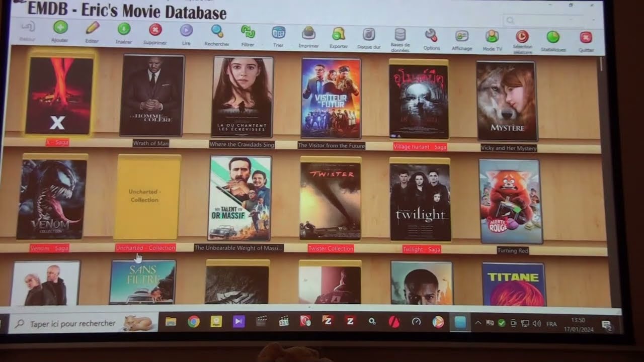Select the Visitor from the Future poster
This screenshot has width=644, height=362.
tap(331, 98)
